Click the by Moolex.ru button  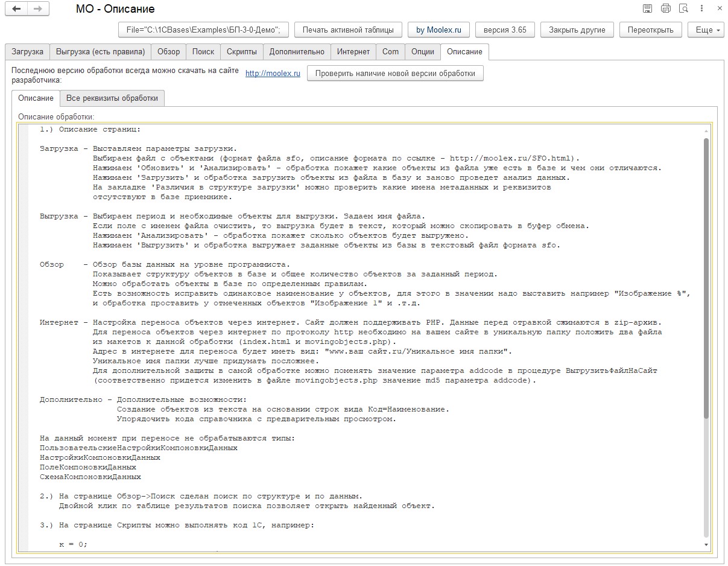(x=438, y=30)
